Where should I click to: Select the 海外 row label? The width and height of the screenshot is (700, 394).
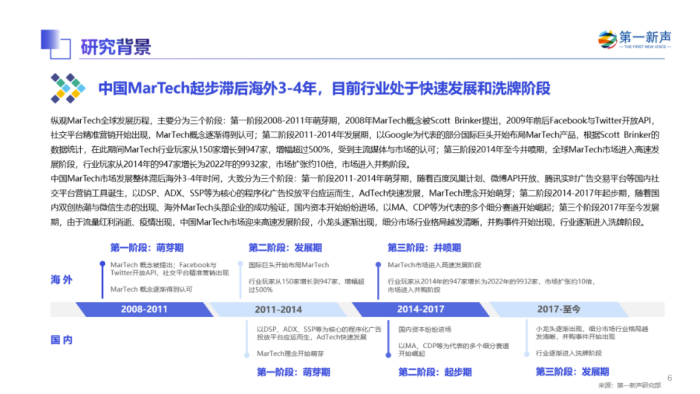coord(61,280)
